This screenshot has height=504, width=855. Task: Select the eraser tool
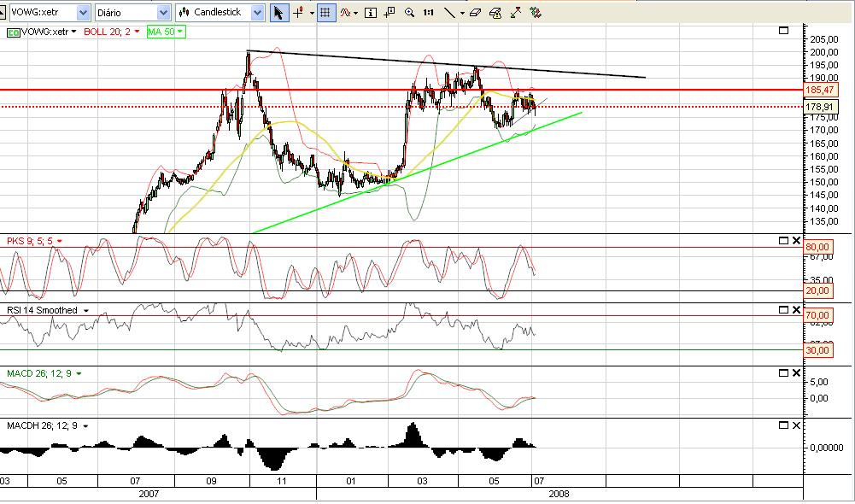pyautogui.click(x=475, y=12)
